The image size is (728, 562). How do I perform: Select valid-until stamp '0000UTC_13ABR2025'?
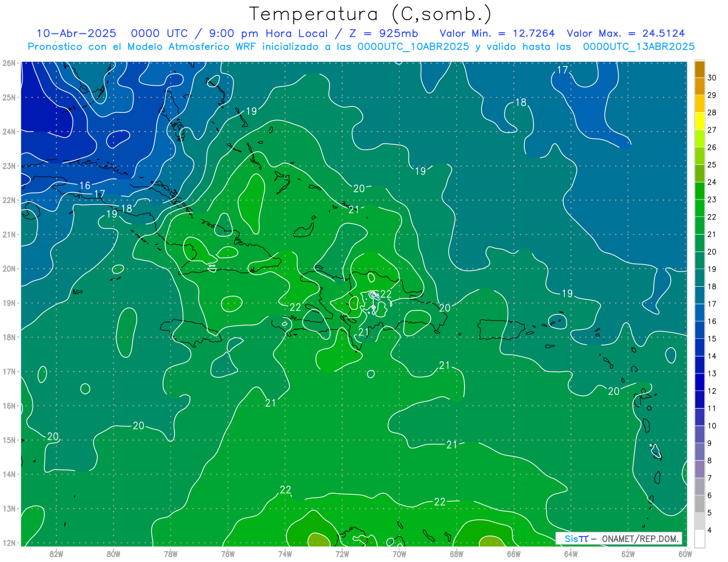pos(639,47)
